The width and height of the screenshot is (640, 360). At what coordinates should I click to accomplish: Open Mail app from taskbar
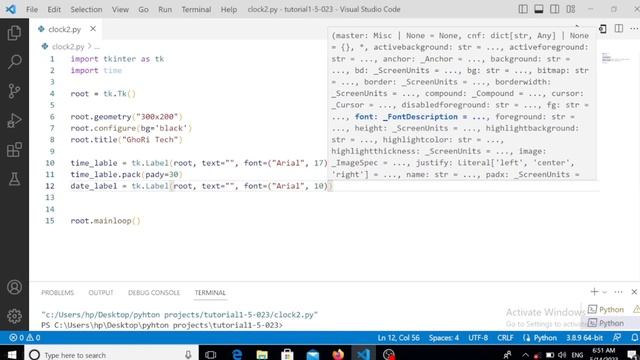[x=313, y=354]
